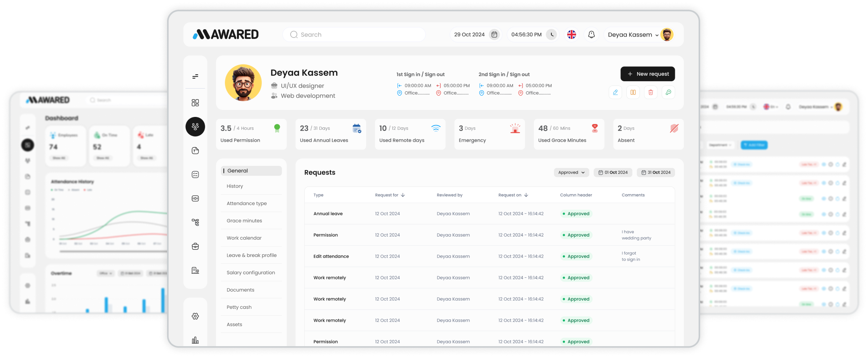Open the settings gear in sidebar
Image resolution: width=868 pixels, height=357 pixels.
pyautogui.click(x=195, y=316)
